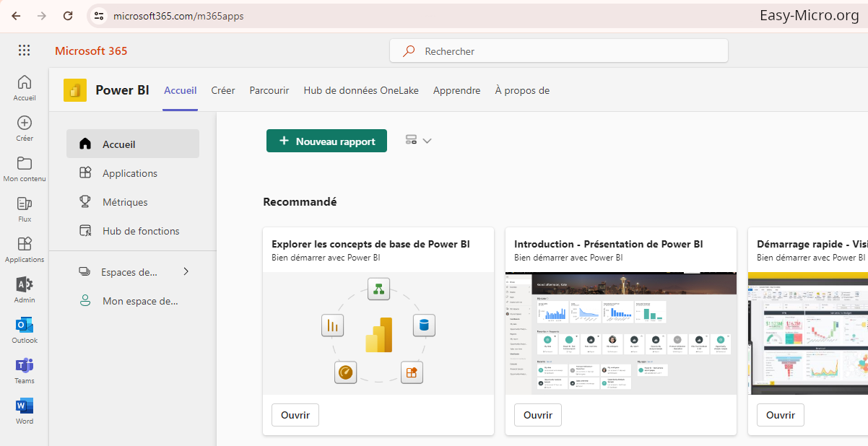This screenshot has height=446, width=868.
Task: Launch the Admin app
Action: tap(25, 290)
